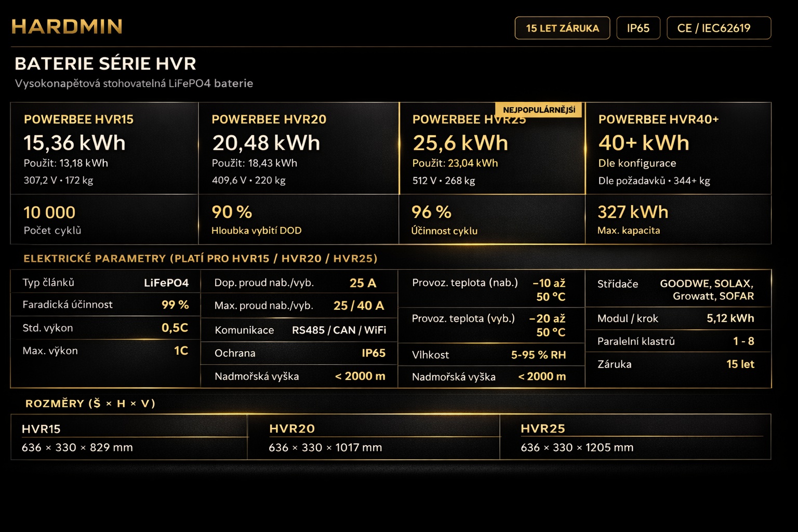Screen dimensions: 798x532
Task: Click the "POWERBEE HVR40+" card title
Action: tap(659, 119)
